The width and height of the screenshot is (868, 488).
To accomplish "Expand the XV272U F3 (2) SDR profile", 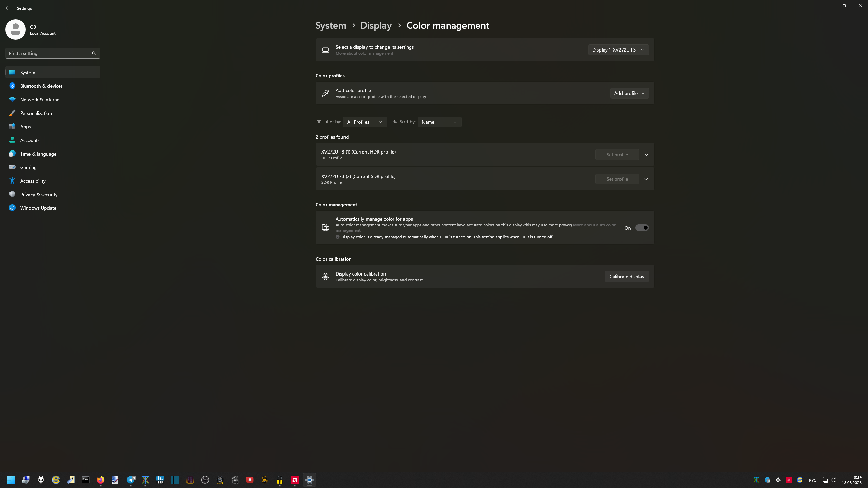I will (646, 179).
